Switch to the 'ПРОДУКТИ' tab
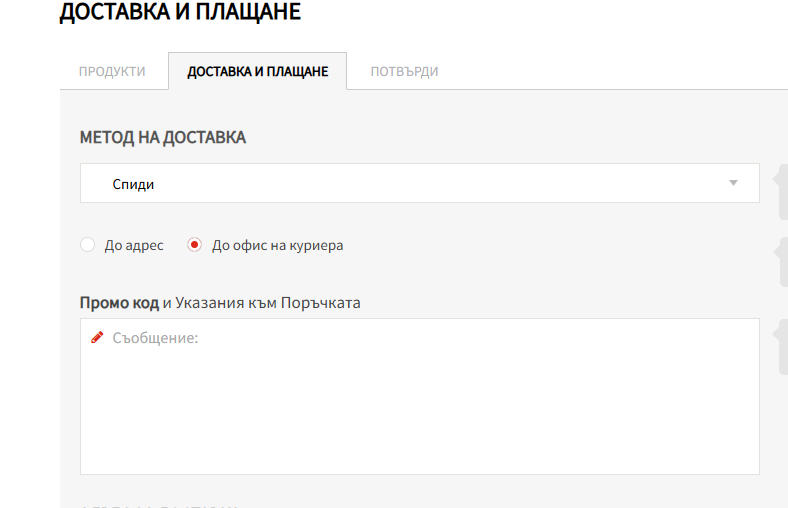This screenshot has width=788, height=508. point(112,72)
